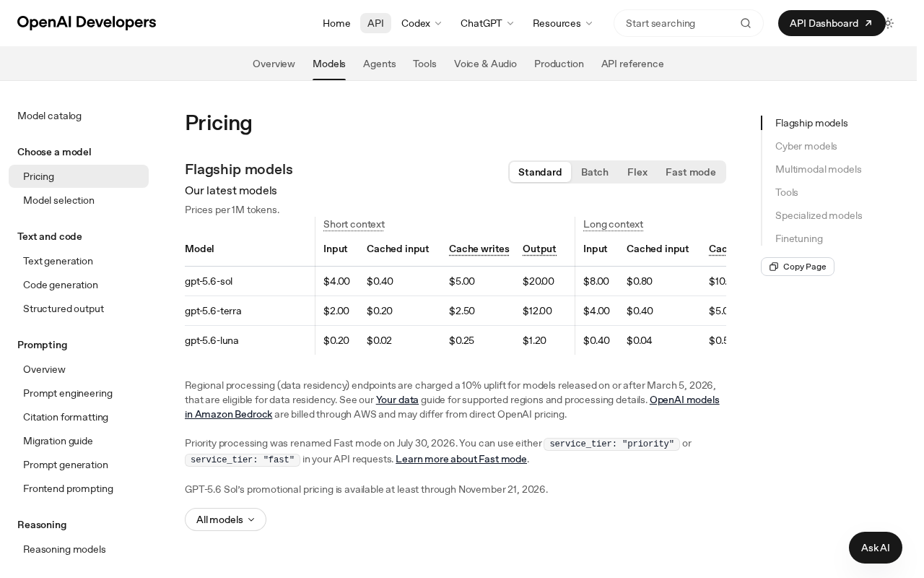The height and width of the screenshot is (578, 924).
Task: Click the search magnifier icon
Action: click(x=746, y=23)
